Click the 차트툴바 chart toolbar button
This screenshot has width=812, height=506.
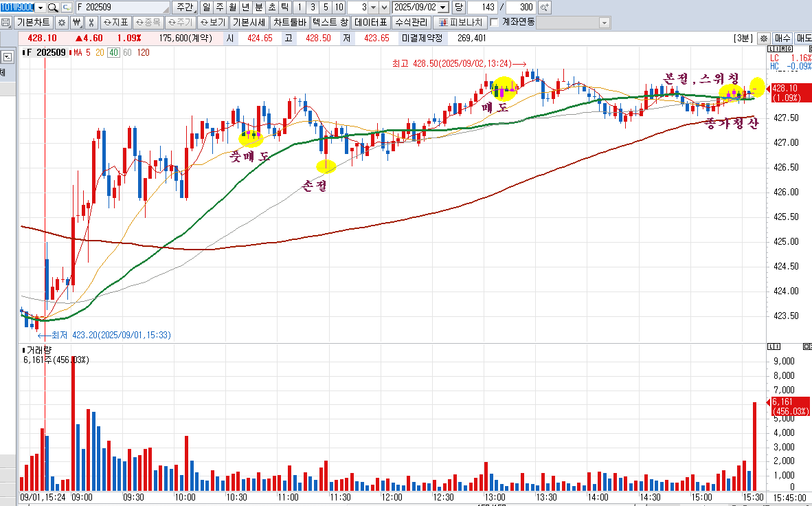[290, 22]
